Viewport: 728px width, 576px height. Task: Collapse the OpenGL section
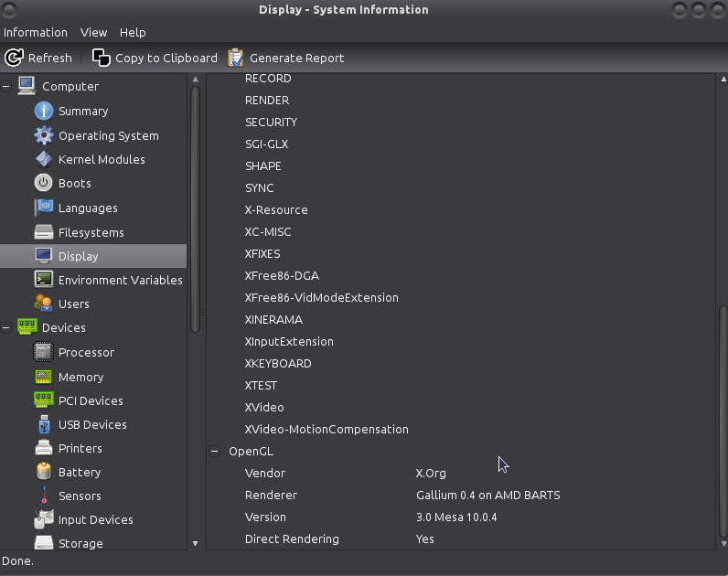[214, 451]
